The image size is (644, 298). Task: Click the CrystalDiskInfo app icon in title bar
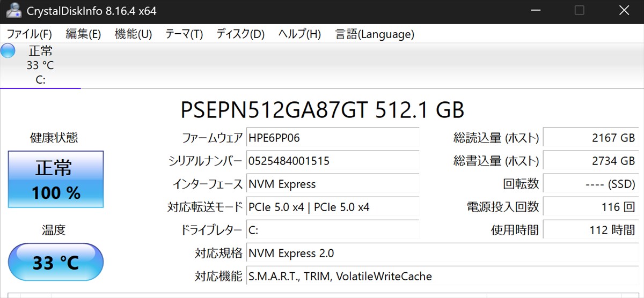point(14,11)
